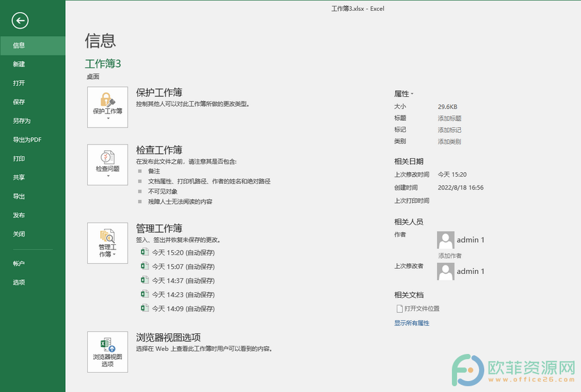This screenshot has width=581, height=392.
Task: Open autosaved version 今天 14:23
Action: point(178,295)
